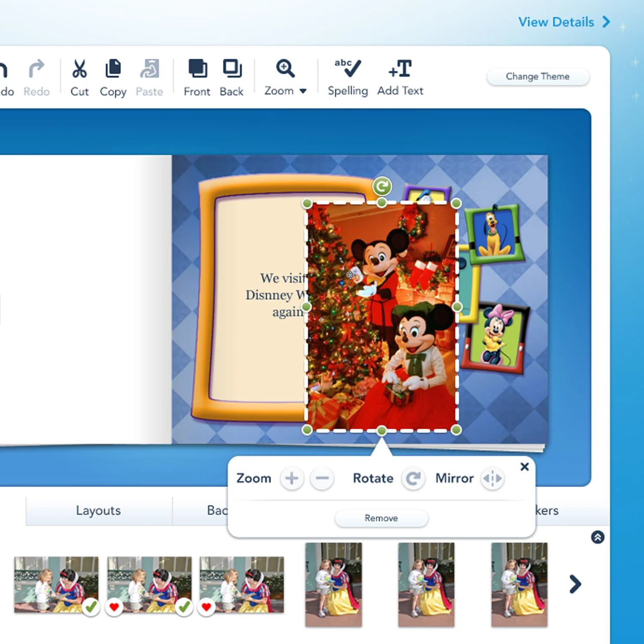Toggle heart favorite on third landscape thumbnail
644x644 pixels.
[x=207, y=607]
